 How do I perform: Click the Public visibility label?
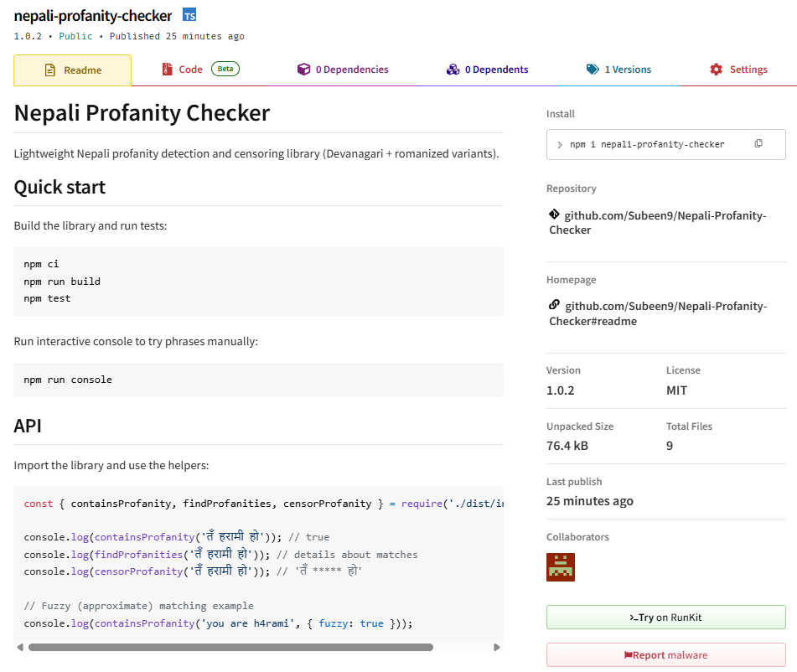[x=75, y=36]
